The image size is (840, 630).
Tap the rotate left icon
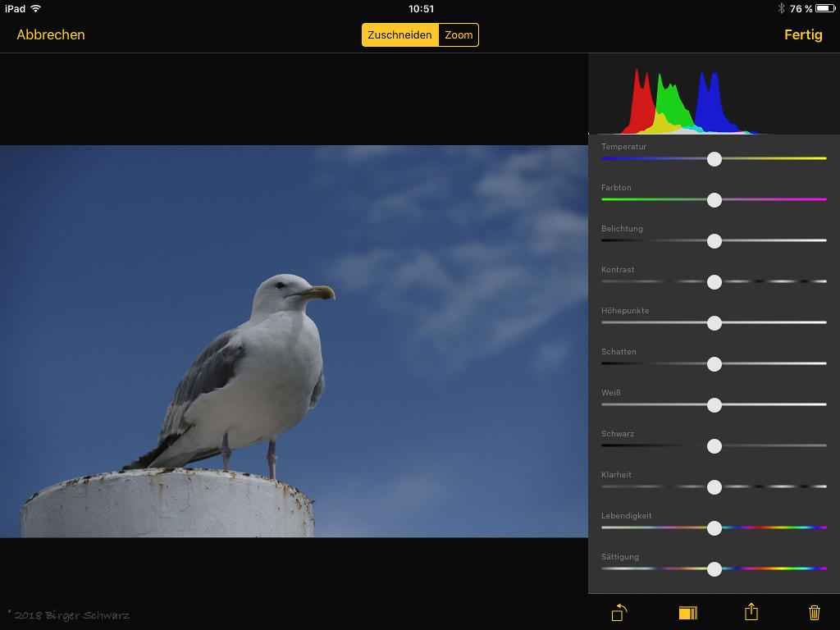click(x=619, y=612)
